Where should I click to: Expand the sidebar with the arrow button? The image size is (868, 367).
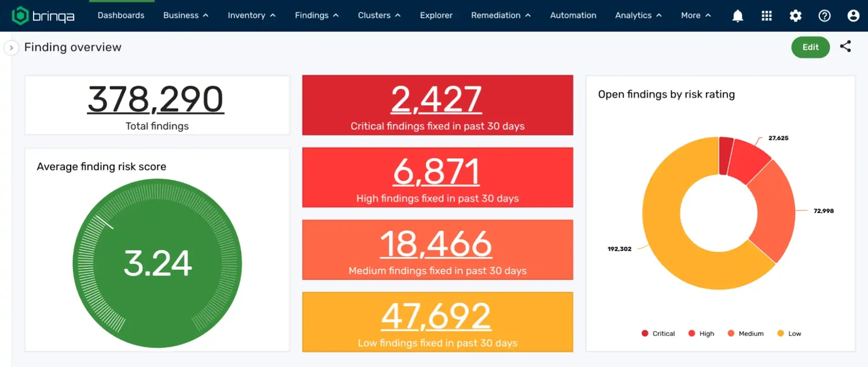(11, 47)
